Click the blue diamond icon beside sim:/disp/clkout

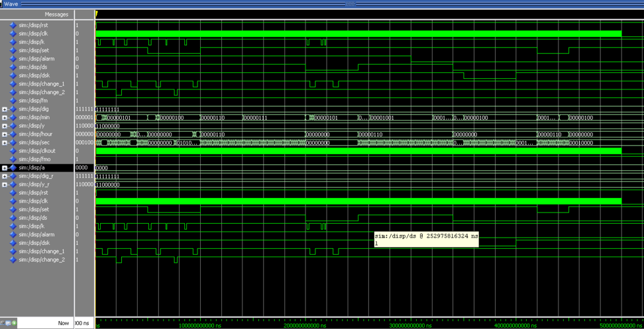click(x=13, y=151)
